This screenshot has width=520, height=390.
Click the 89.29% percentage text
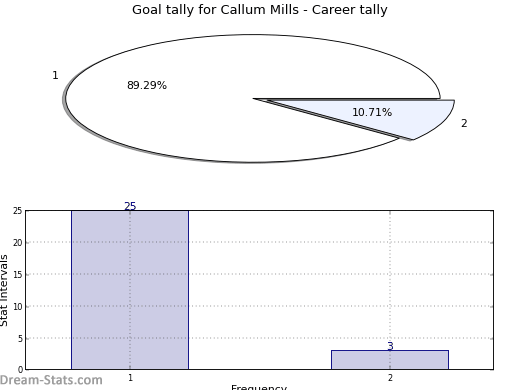point(147,85)
